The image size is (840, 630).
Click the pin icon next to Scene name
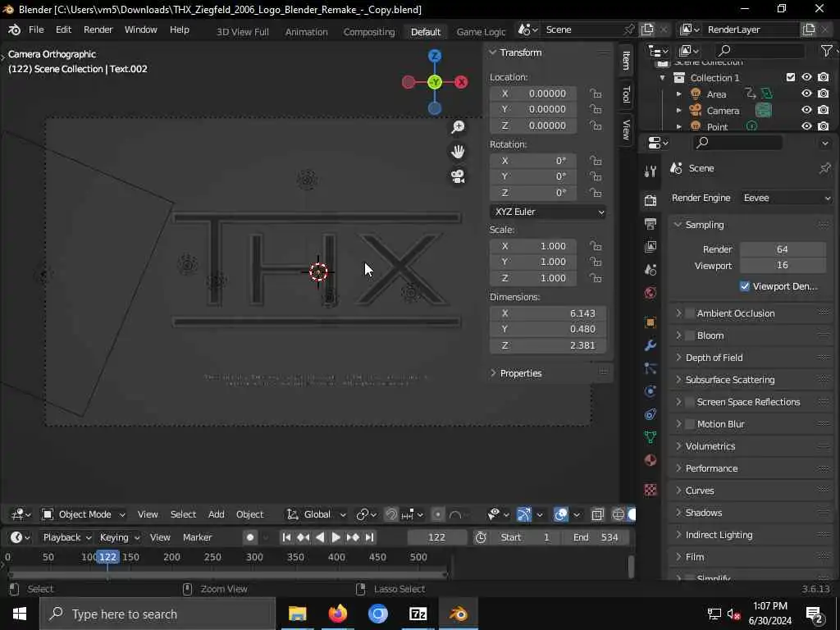629,30
